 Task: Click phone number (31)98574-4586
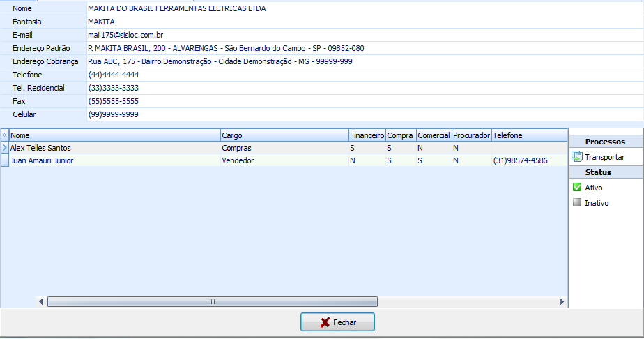521,160
